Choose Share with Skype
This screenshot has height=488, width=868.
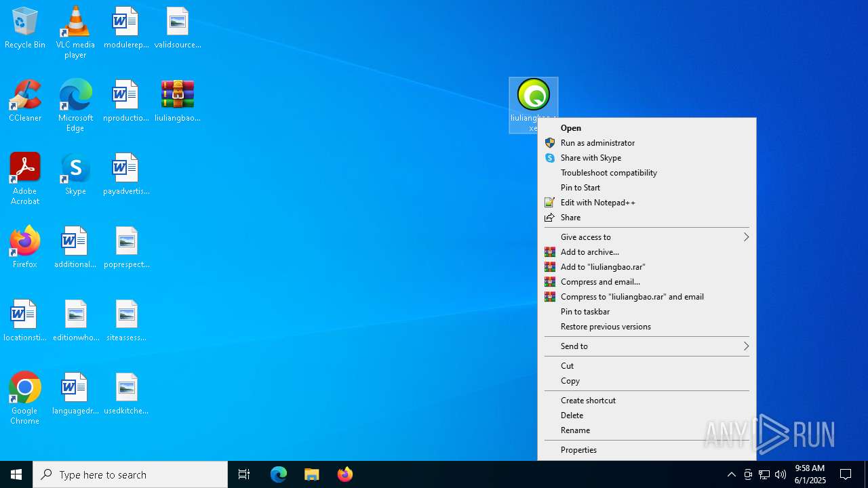coord(647,158)
